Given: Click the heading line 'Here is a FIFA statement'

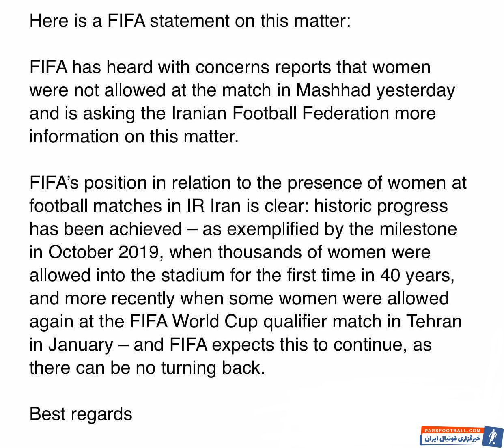Looking at the screenshot, I should pyautogui.click(x=190, y=20).
